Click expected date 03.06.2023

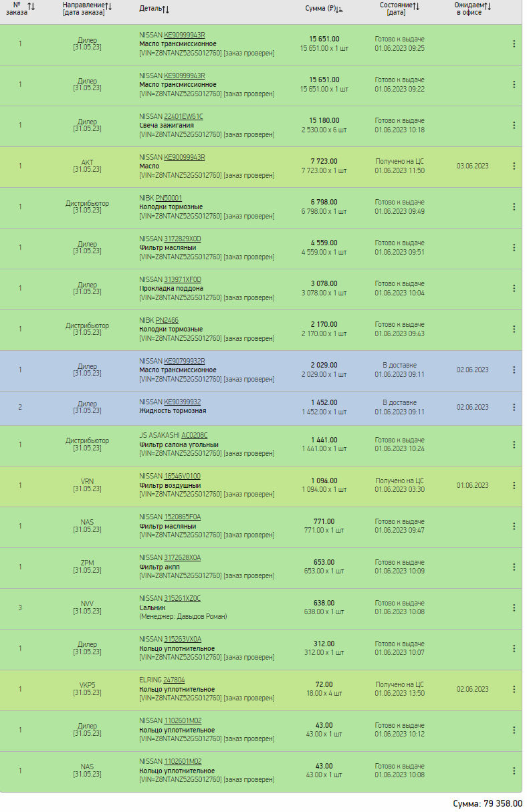click(472, 166)
